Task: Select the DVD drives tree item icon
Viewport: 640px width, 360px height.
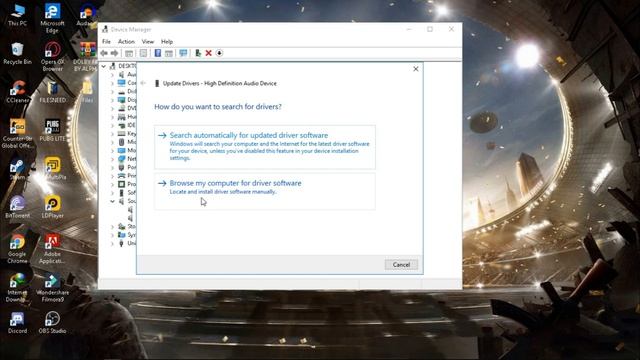Action: 121,108
